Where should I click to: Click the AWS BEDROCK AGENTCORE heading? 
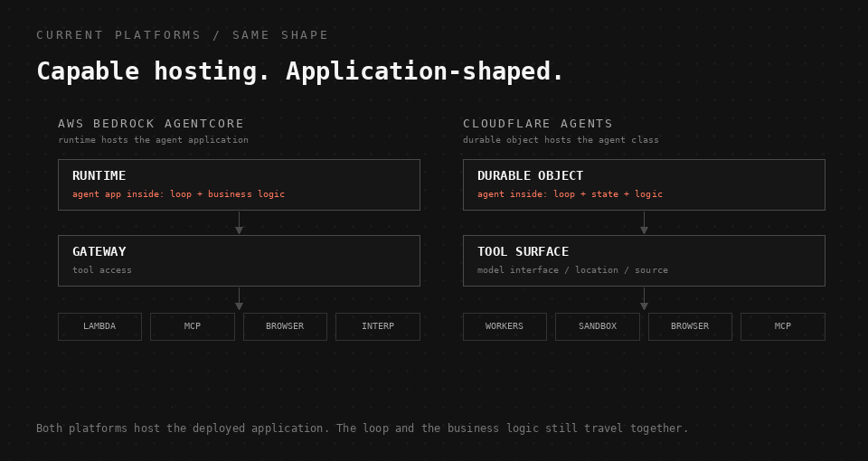151,124
